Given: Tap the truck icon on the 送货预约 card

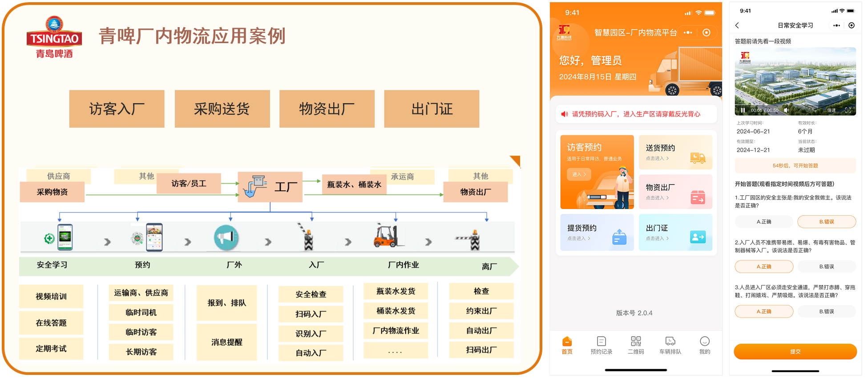Looking at the screenshot, I should point(698,157).
